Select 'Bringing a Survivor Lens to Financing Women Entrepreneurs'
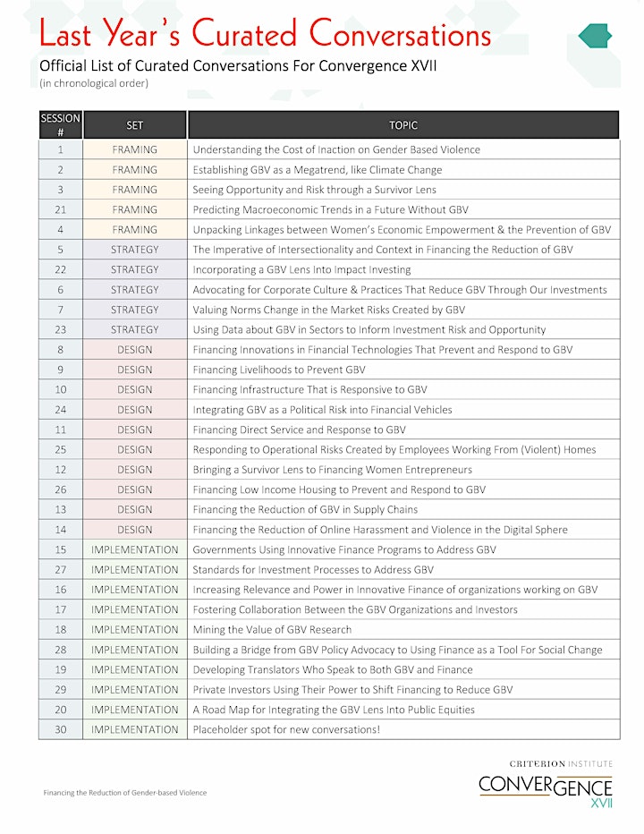 coord(332,470)
